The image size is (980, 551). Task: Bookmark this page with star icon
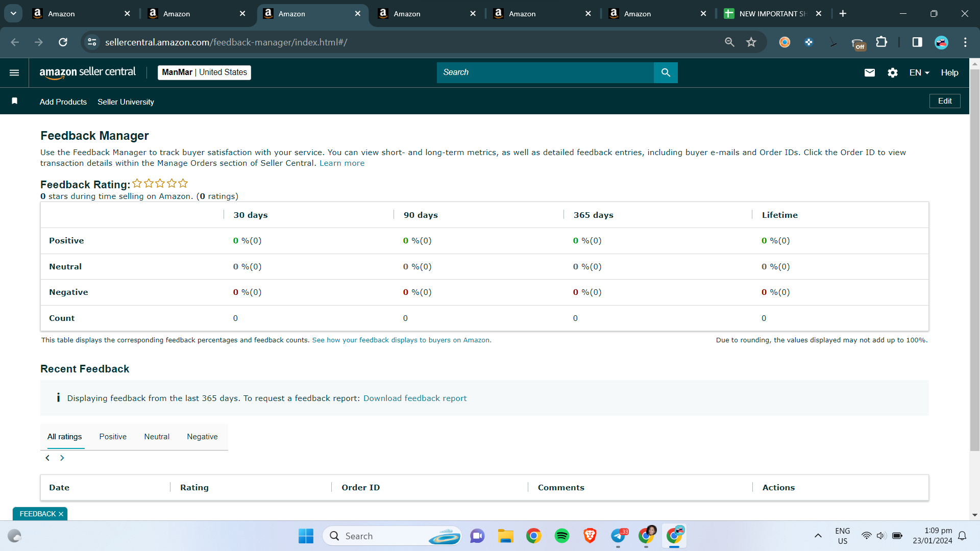(x=751, y=42)
